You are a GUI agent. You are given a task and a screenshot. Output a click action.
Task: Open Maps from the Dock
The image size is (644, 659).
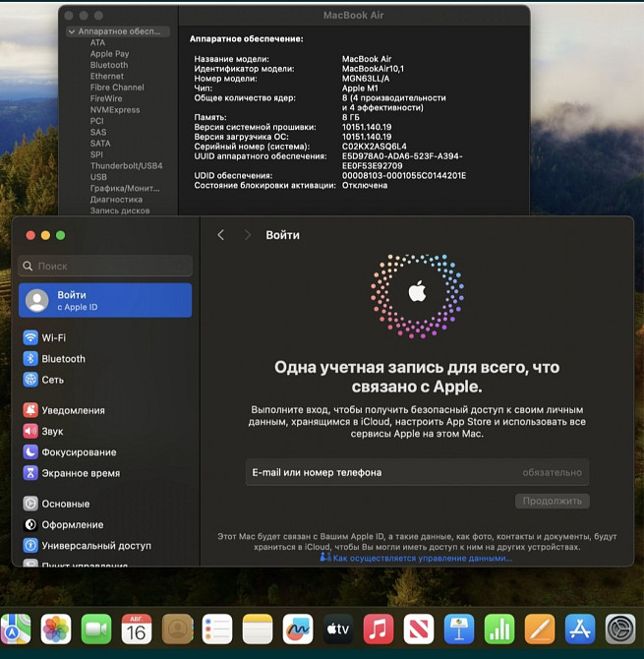point(16,629)
